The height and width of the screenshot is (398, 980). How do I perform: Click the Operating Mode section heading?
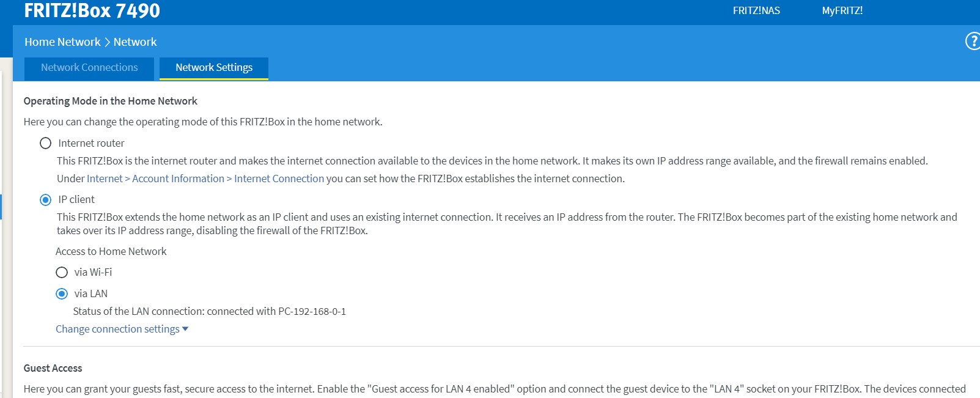(110, 101)
